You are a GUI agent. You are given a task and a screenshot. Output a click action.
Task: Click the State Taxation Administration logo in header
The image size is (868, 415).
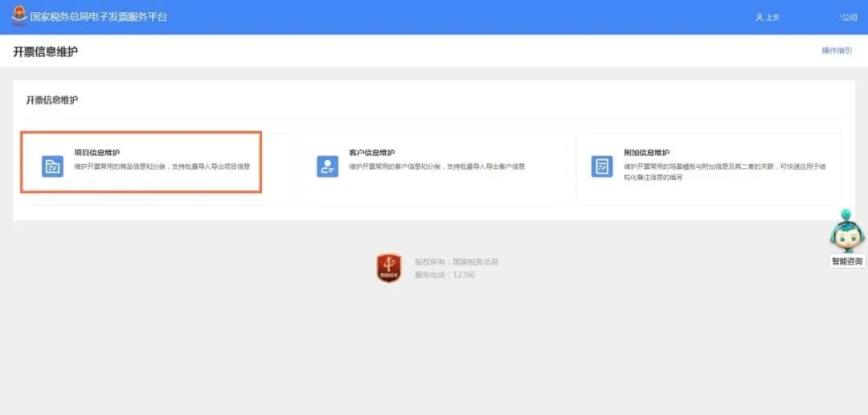coord(18,16)
